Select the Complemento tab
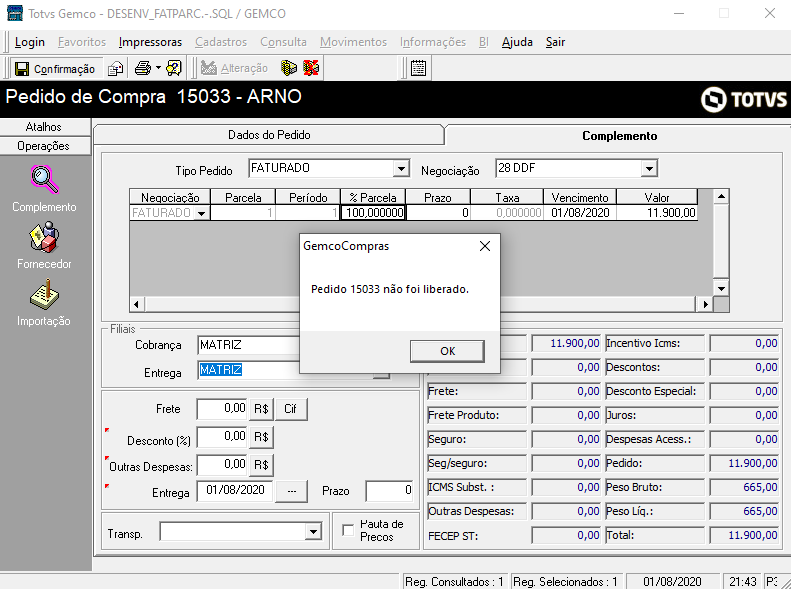791x589 pixels. click(x=619, y=136)
